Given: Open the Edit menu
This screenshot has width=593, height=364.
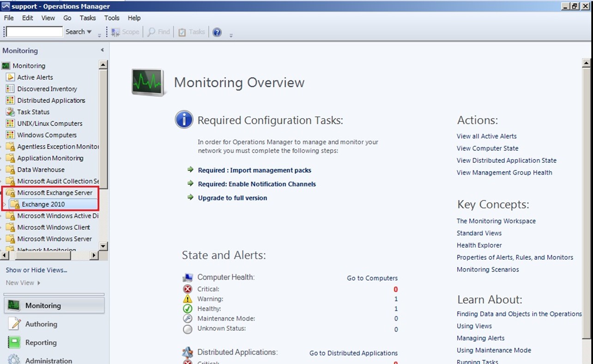Looking at the screenshot, I should point(28,18).
